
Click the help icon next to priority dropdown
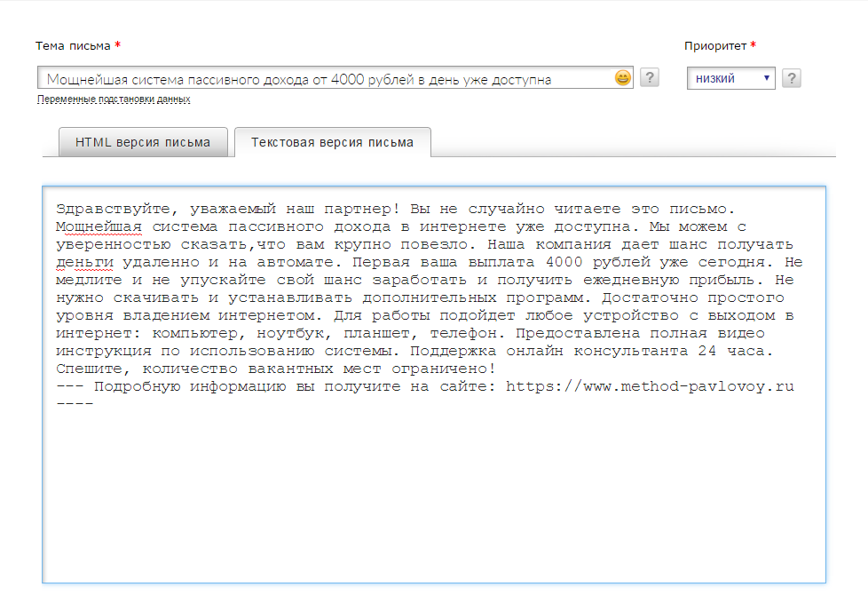pyautogui.click(x=791, y=78)
